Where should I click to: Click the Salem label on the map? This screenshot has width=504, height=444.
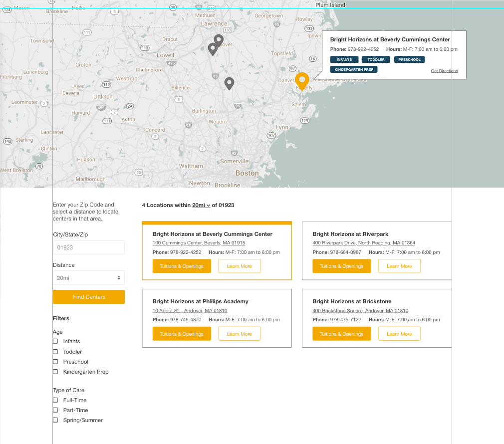click(298, 104)
